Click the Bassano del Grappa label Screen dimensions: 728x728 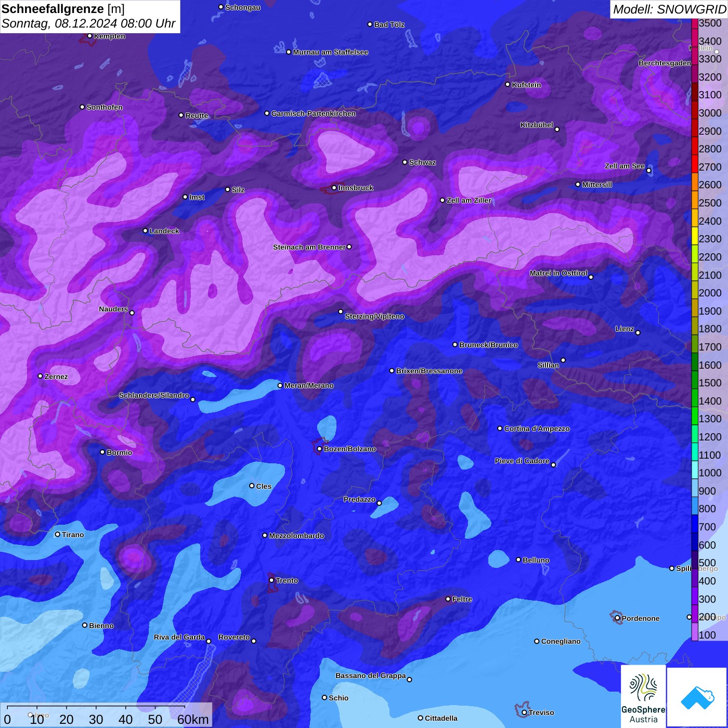[371, 675]
